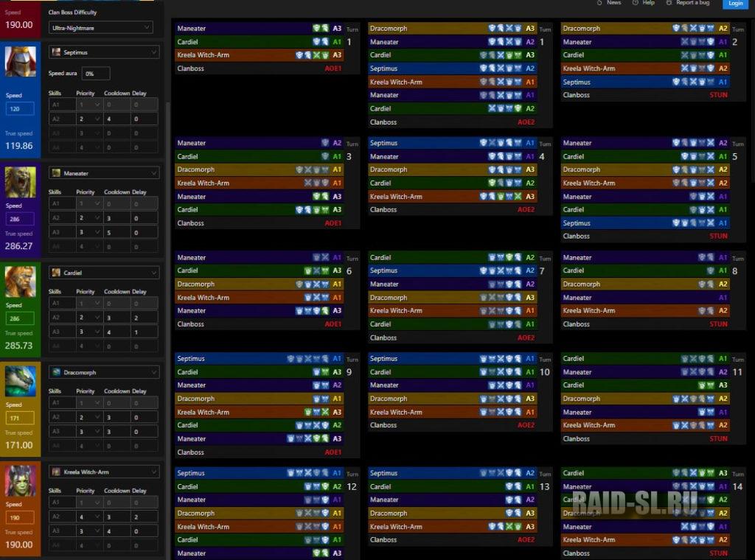
Task: Click the Maneater speed input box
Action: pos(21,219)
